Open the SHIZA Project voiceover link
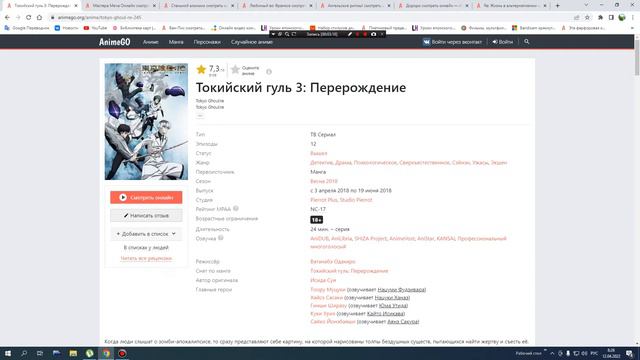Screen dimensions: 640x360 (370, 238)
